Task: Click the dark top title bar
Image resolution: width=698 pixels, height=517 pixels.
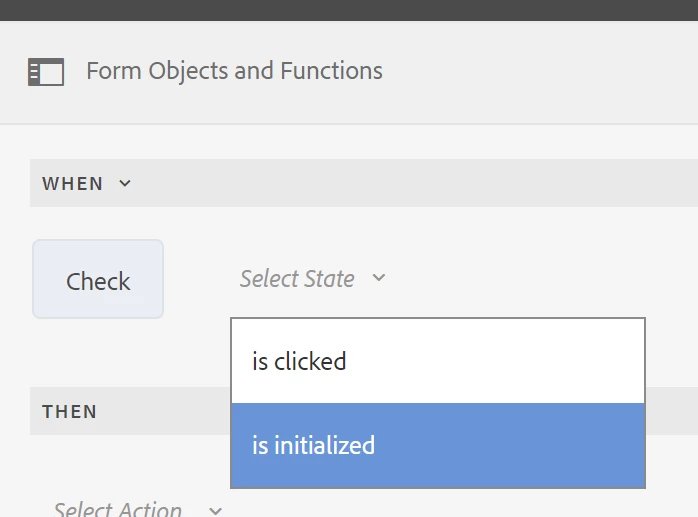Action: [349, 9]
